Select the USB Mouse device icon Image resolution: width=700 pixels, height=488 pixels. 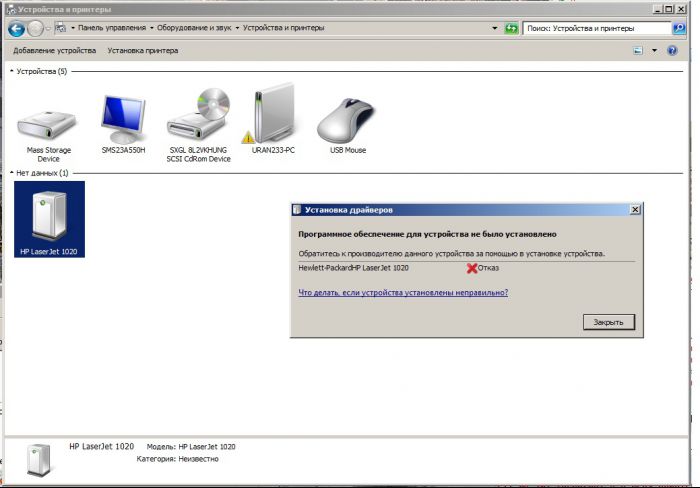[347, 119]
